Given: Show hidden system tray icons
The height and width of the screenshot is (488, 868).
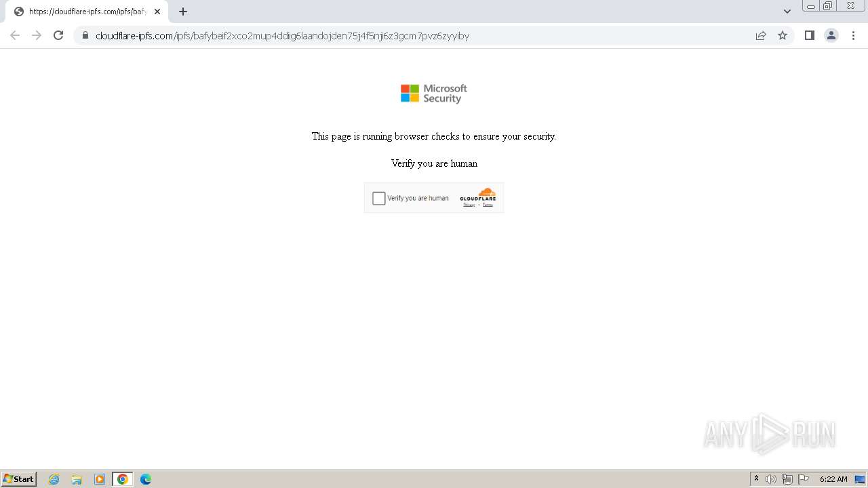Looking at the screenshot, I should [x=756, y=479].
